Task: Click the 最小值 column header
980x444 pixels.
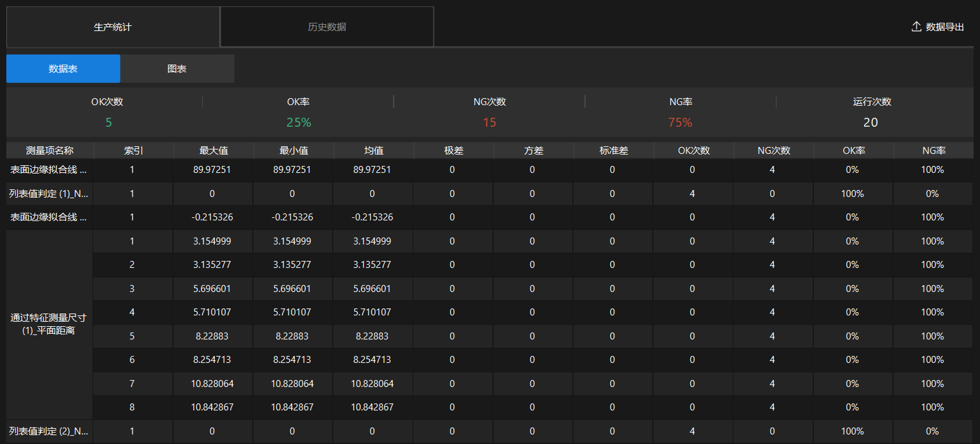Action: point(292,150)
